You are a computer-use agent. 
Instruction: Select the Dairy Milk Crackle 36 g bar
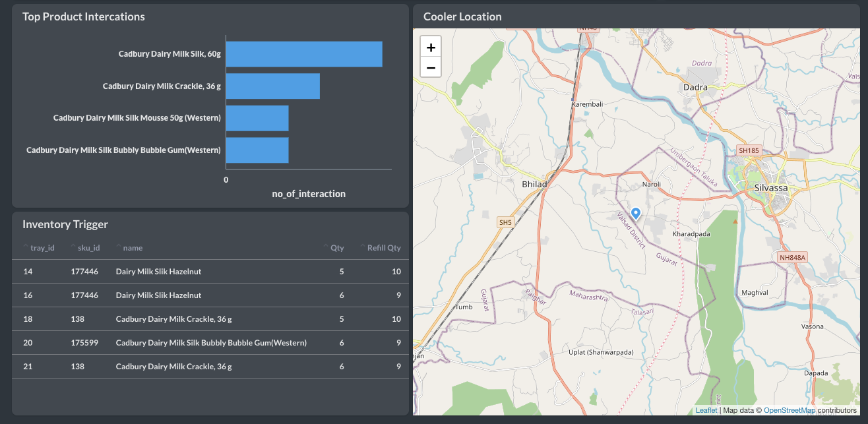coord(272,86)
